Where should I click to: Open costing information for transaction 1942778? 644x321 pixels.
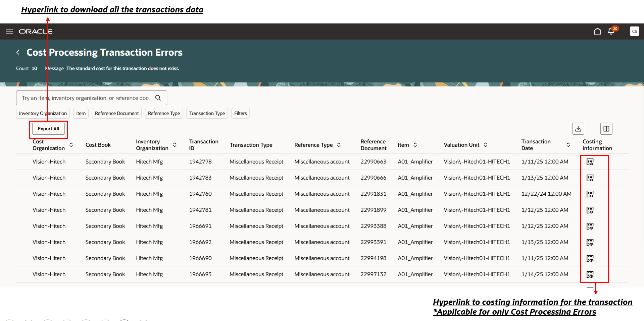(x=590, y=162)
